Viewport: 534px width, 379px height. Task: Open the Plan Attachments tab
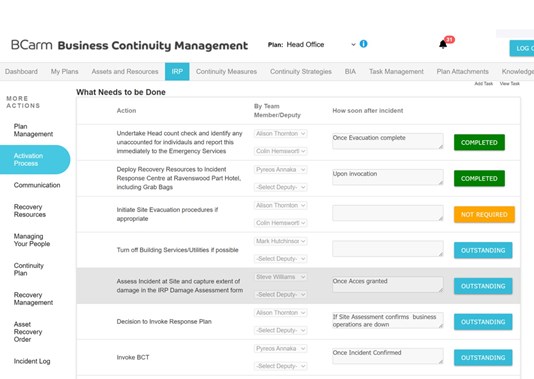click(462, 72)
